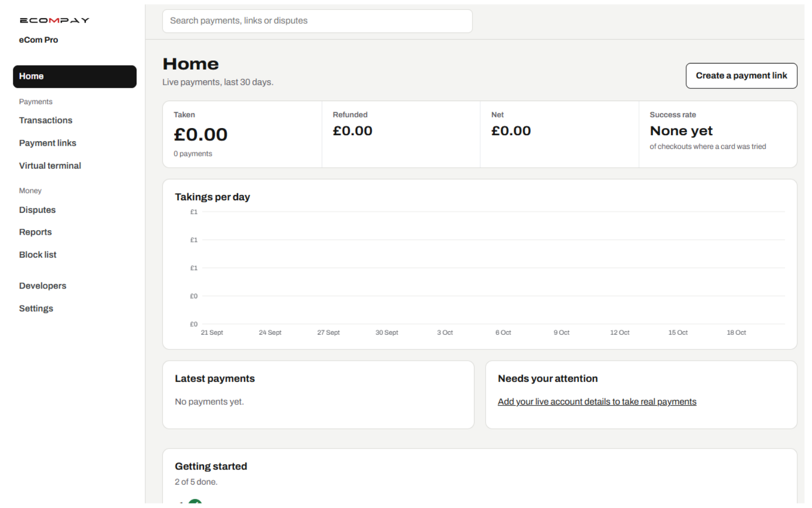Follow the 'Add your live account details' link
The width and height of the screenshot is (812, 508).
597,402
